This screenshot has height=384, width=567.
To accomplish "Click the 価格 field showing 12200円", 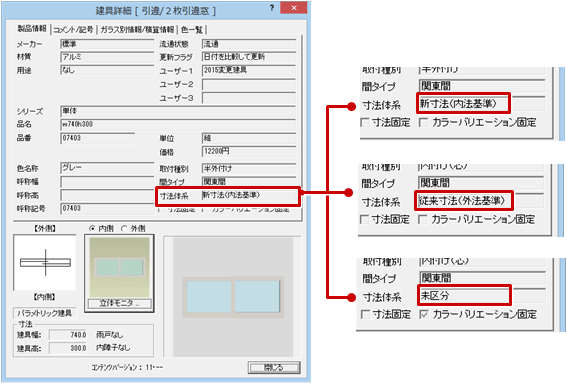I will click(249, 152).
